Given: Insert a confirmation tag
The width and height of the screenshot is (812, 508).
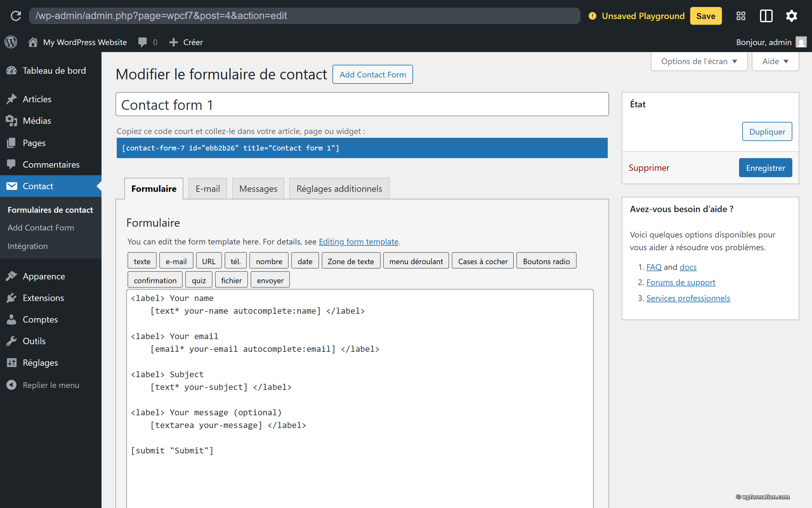Looking at the screenshot, I should 155,280.
